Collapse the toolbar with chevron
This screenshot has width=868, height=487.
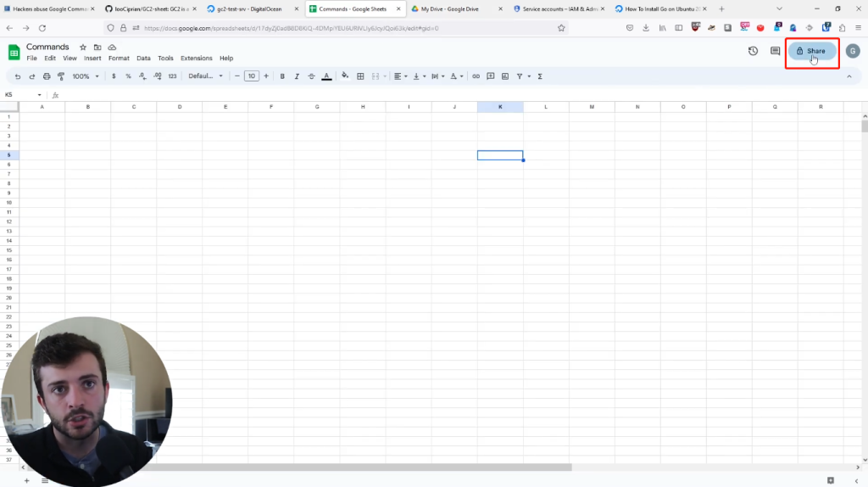pyautogui.click(x=849, y=76)
